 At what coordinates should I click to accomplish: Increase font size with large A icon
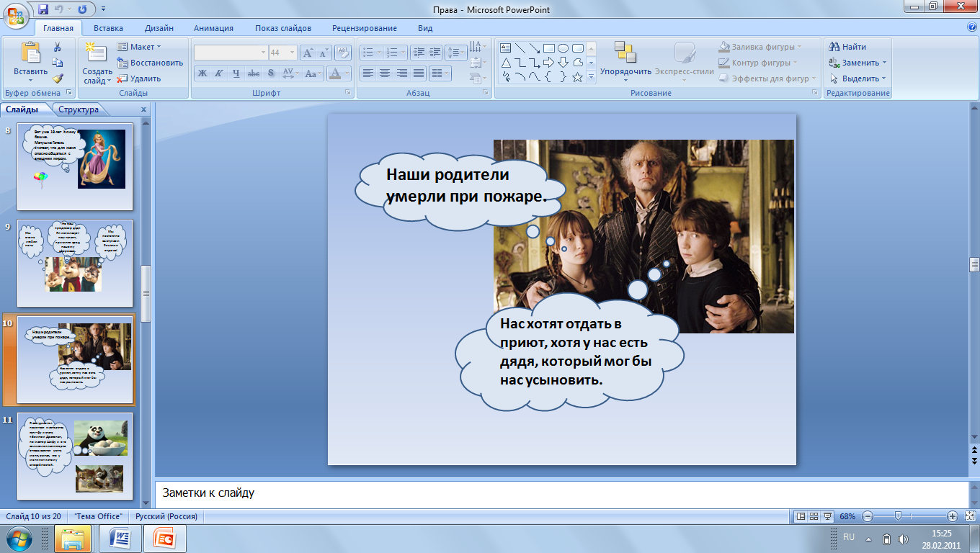tap(307, 53)
